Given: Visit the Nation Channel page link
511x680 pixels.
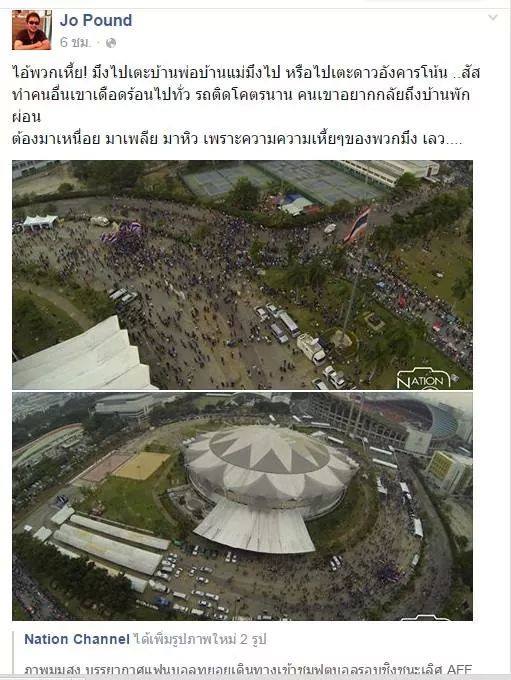Looking at the screenshot, I should [x=77, y=639].
